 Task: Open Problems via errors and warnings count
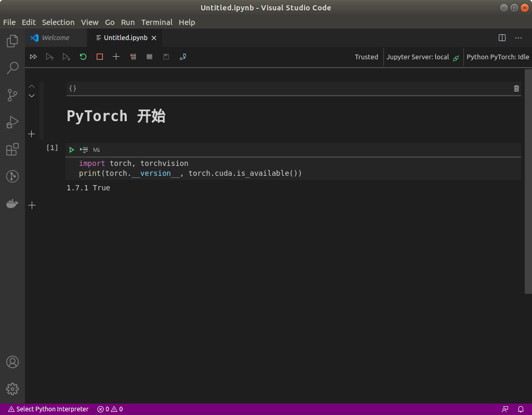(110, 409)
